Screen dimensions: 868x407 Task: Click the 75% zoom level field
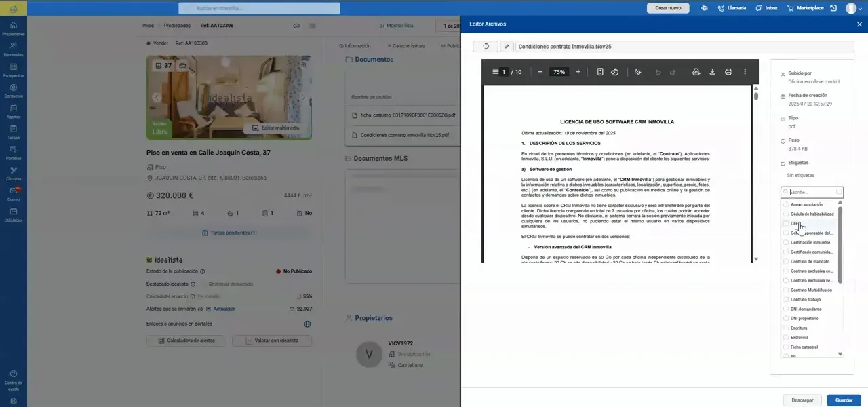[559, 72]
